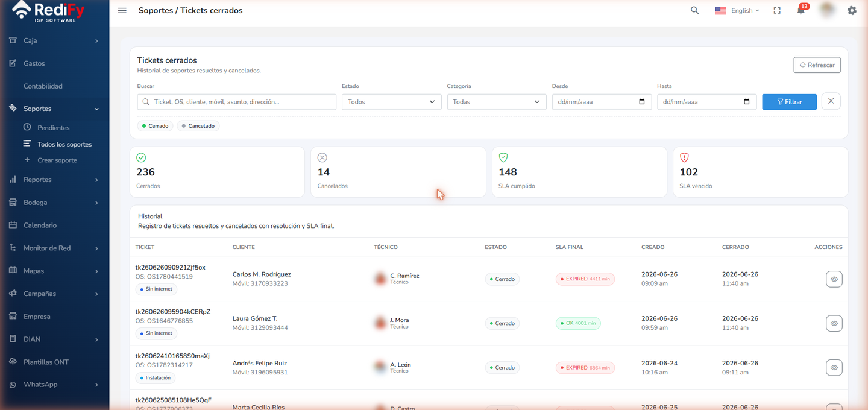The width and height of the screenshot is (868, 410).
Task: Open Calendario in the sidebar
Action: click(x=40, y=225)
